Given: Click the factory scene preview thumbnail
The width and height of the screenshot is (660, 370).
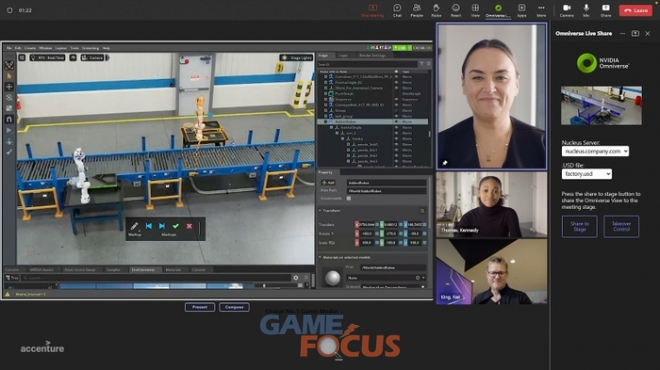Looking at the screenshot, I should point(601,105).
